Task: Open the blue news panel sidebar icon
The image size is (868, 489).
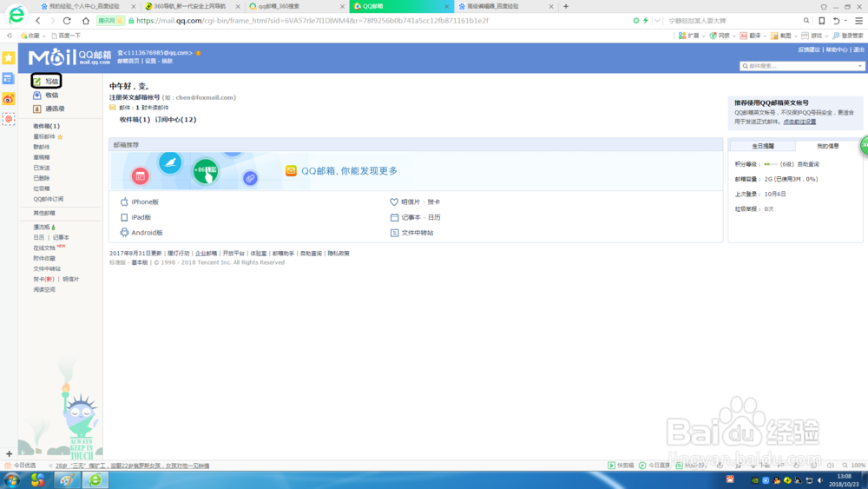Action: [9, 78]
